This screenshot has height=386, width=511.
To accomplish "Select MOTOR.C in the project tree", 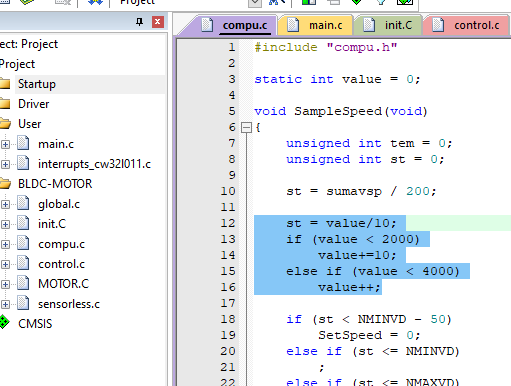I will click(63, 284).
